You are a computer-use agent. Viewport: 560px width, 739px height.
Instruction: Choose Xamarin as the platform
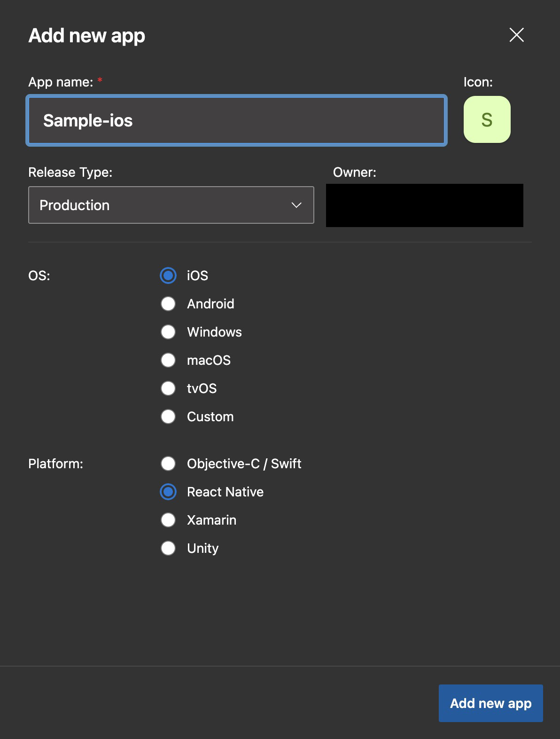168,520
